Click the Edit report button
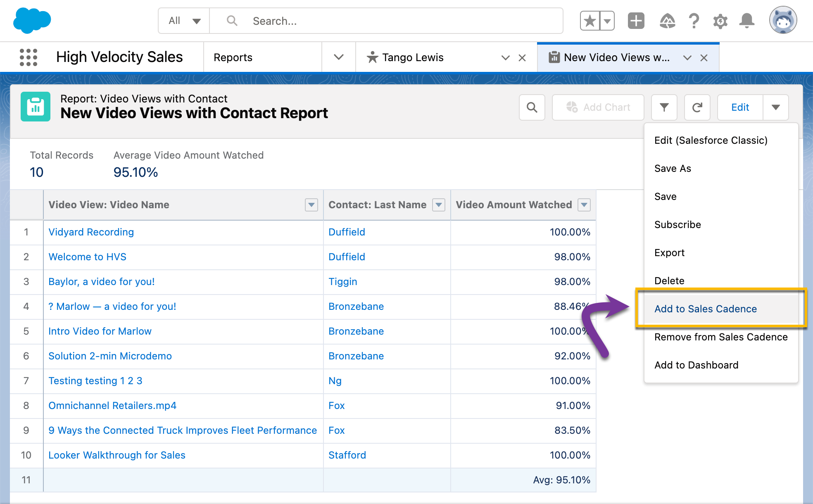 740,107
